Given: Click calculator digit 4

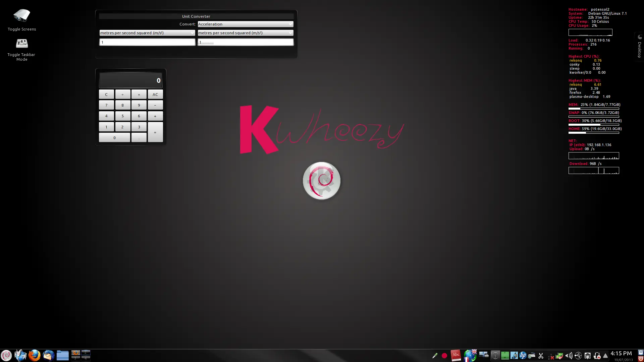Looking at the screenshot, I should tap(106, 116).
